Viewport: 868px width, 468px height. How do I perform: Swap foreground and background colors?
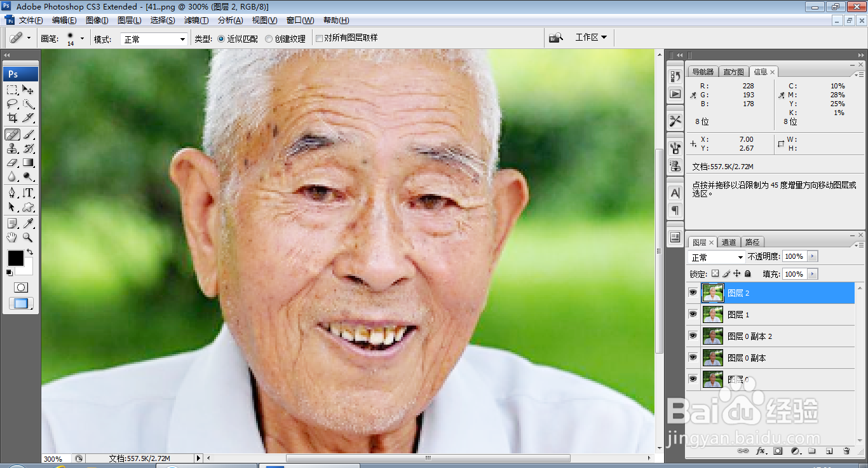pos(29,252)
